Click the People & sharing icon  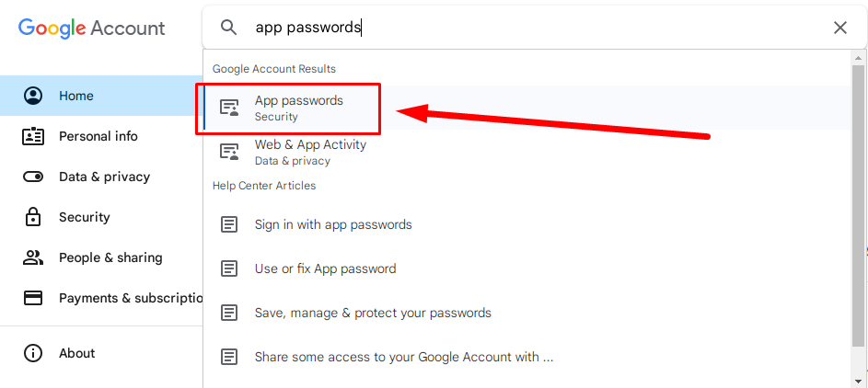click(33, 257)
